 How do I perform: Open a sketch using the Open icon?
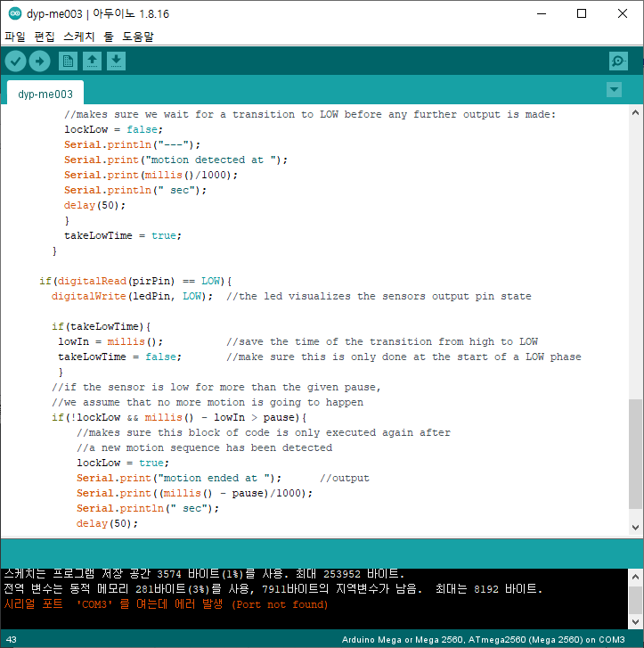coord(92,62)
